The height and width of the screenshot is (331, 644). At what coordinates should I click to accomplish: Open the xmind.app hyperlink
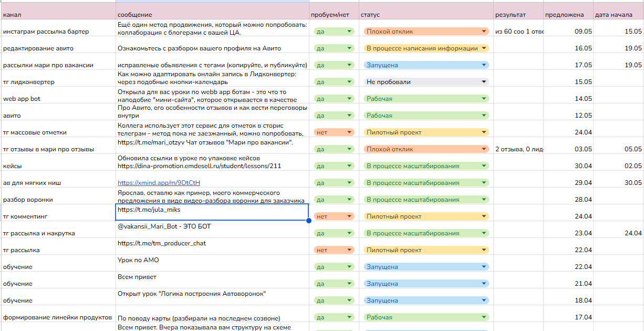159,183
